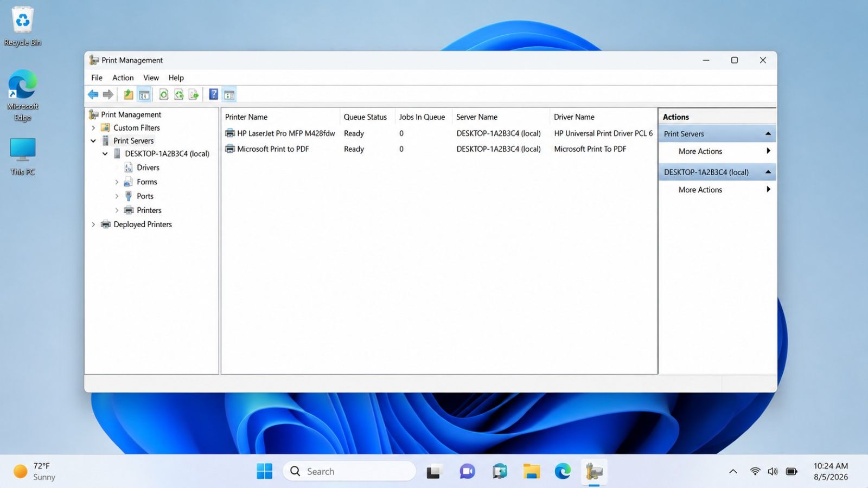Collapse the Print Servers tree node

(93, 141)
